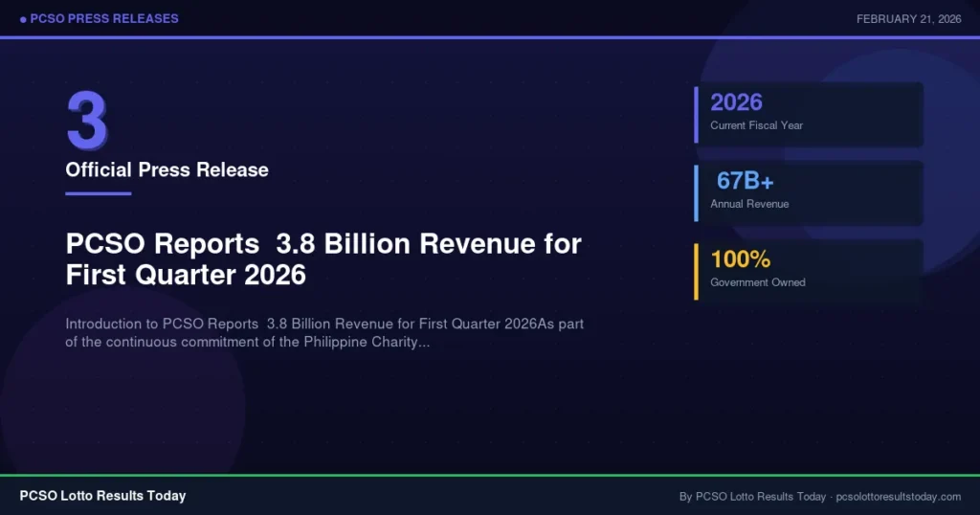Click the Government Owned label
This screenshot has width=980, height=515.
coord(757,282)
